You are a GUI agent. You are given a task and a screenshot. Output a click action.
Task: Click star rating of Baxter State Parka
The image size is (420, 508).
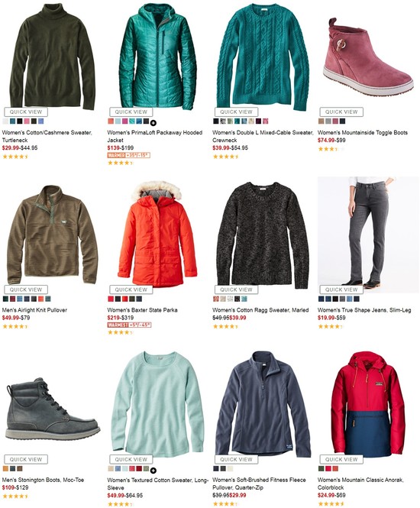(x=120, y=332)
